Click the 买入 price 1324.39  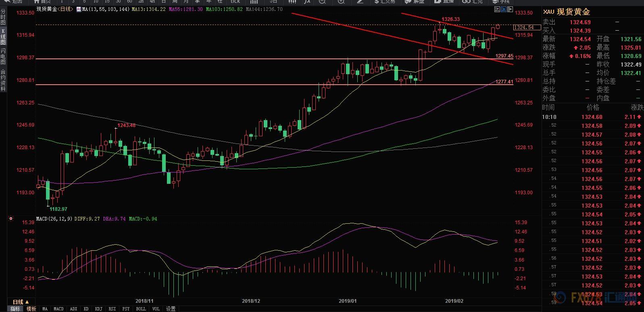(580, 31)
